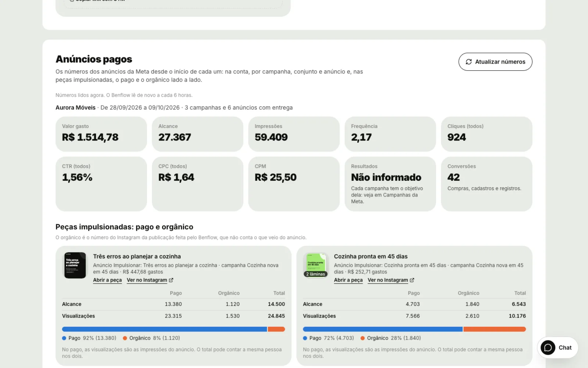Click the Aurora Móveis account name

tap(75, 108)
